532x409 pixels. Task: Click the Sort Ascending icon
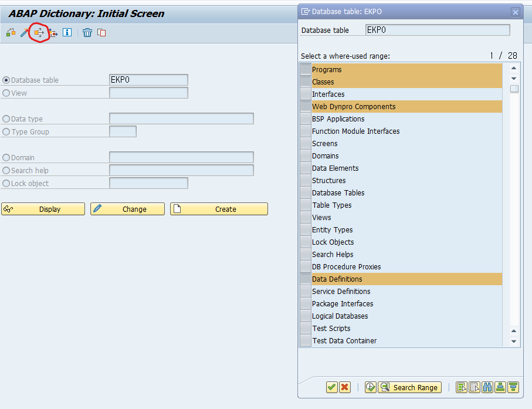[500, 387]
